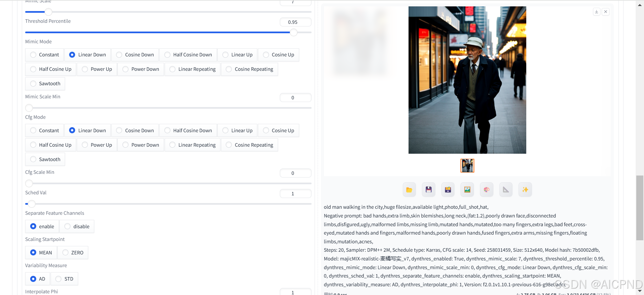
Task: Save a zip archive with the archive icon
Action: (x=448, y=190)
